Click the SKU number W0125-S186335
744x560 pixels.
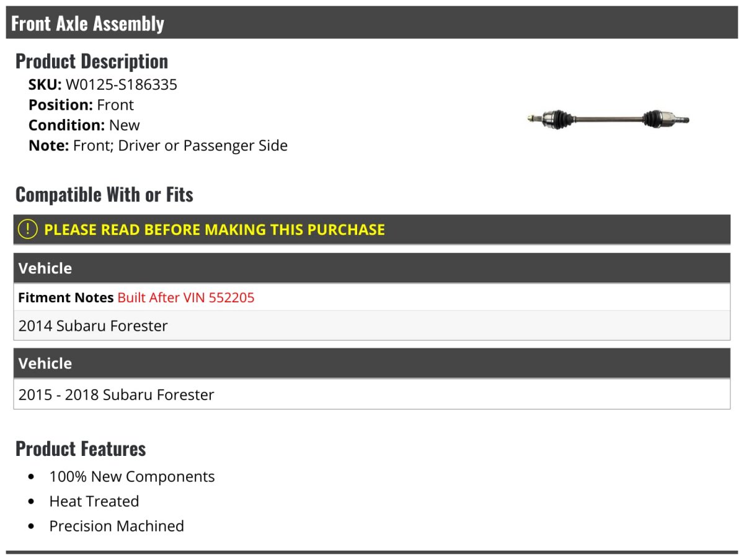(x=122, y=84)
